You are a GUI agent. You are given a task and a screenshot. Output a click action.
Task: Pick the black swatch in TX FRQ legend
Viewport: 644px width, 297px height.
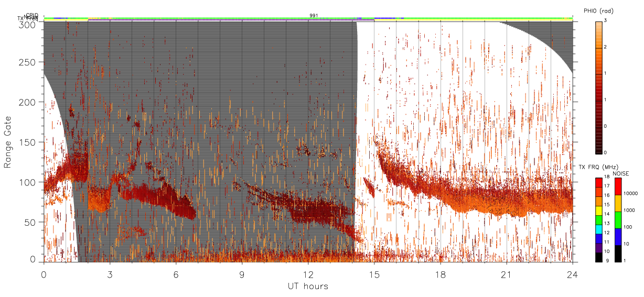(599, 257)
